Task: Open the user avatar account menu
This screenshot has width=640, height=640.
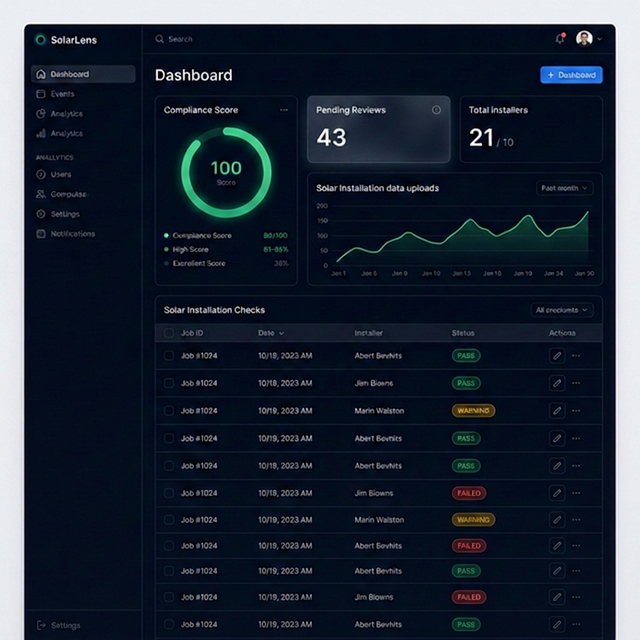Action: (x=587, y=39)
